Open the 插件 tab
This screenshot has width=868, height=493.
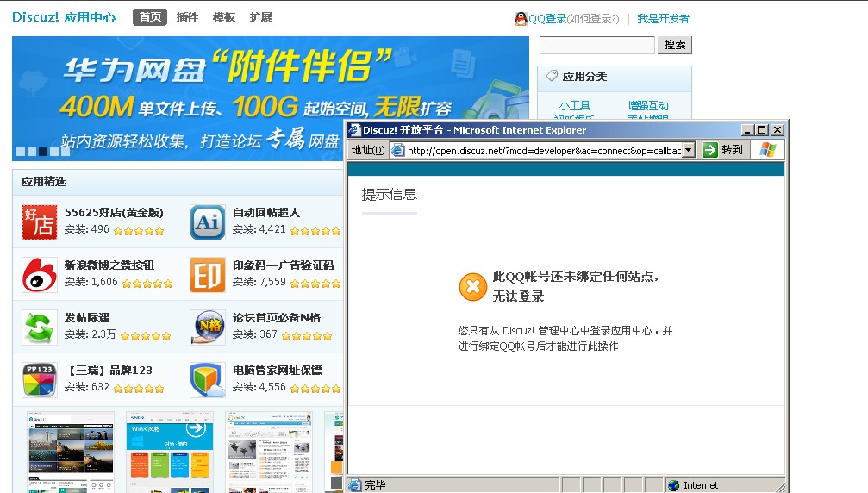pos(187,17)
